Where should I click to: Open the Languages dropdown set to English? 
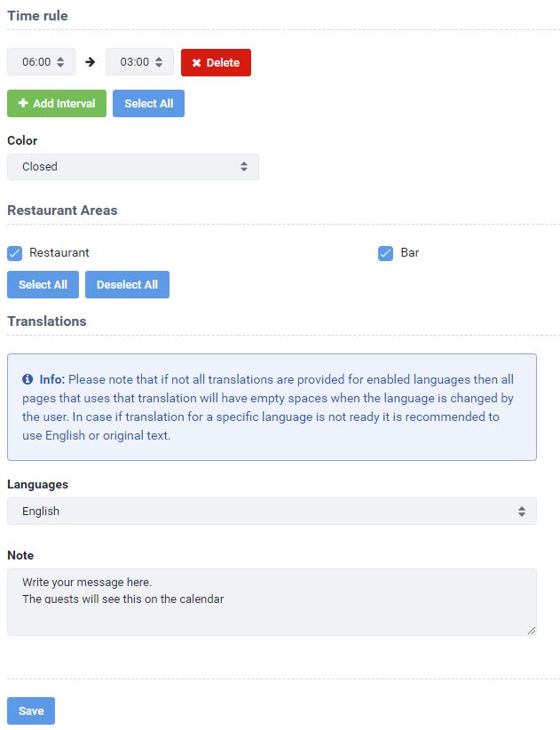(x=272, y=512)
